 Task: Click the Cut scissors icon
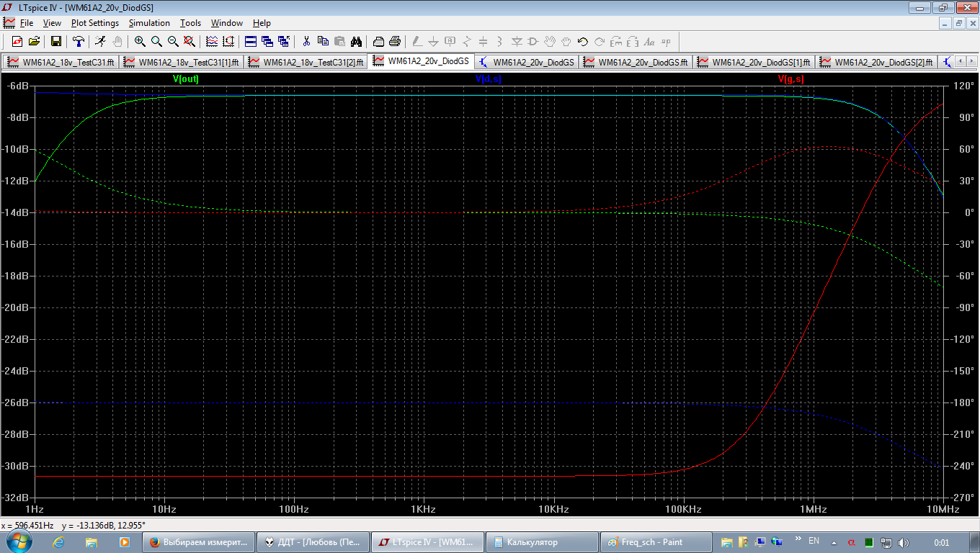coord(306,41)
